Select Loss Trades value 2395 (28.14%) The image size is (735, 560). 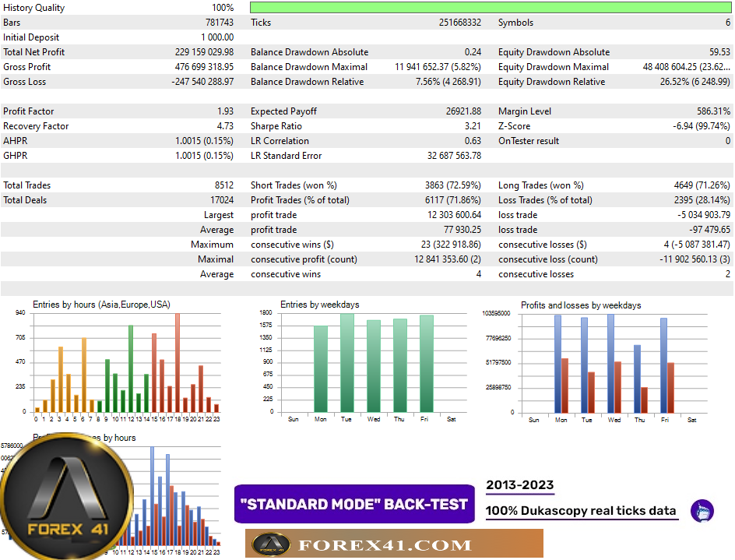[x=702, y=200]
